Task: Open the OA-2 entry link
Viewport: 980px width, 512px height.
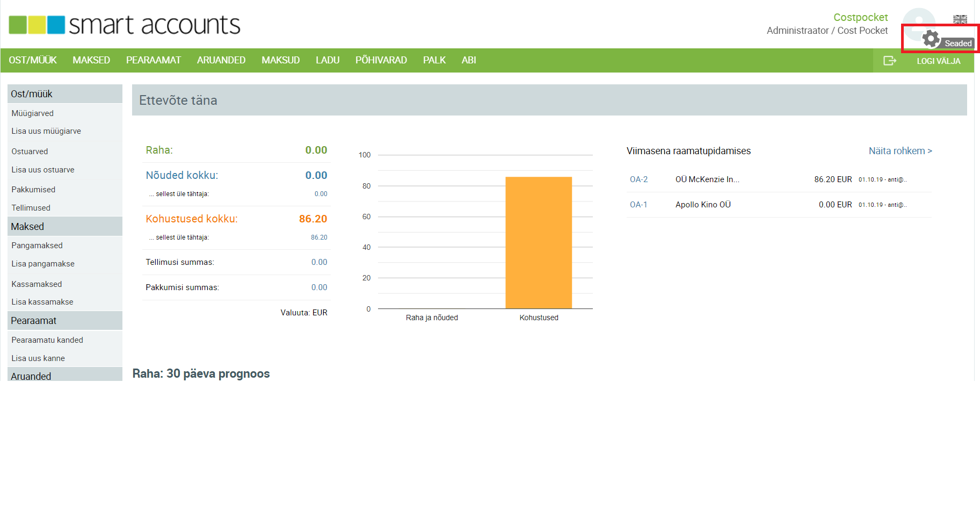Action: coord(639,179)
